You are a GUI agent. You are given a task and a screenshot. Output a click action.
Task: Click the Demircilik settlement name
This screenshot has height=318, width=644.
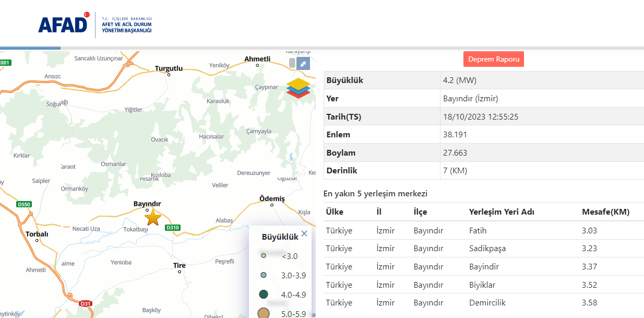487,303
